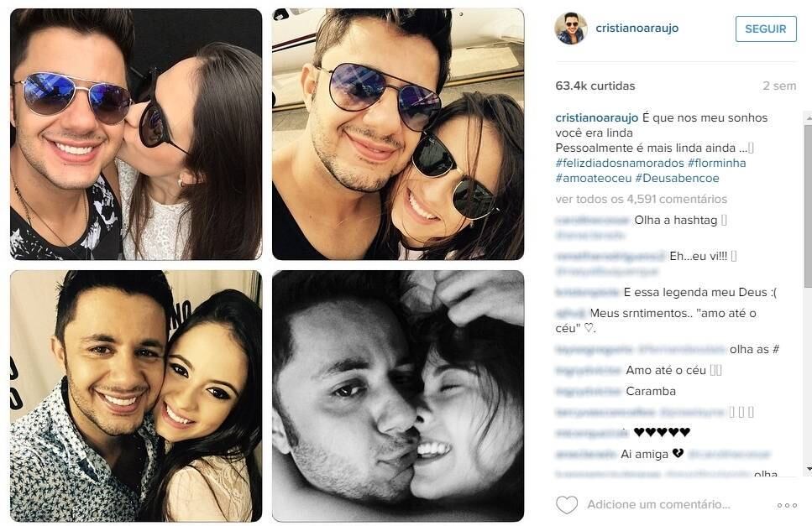Viewport: 812px width, 526px height.
Task: Select the top-left kiss-on-cheek photo
Action: click(136, 134)
